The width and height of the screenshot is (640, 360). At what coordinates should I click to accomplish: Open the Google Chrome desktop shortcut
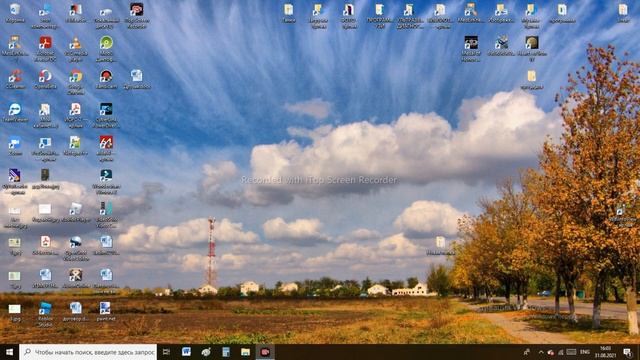[x=76, y=82]
